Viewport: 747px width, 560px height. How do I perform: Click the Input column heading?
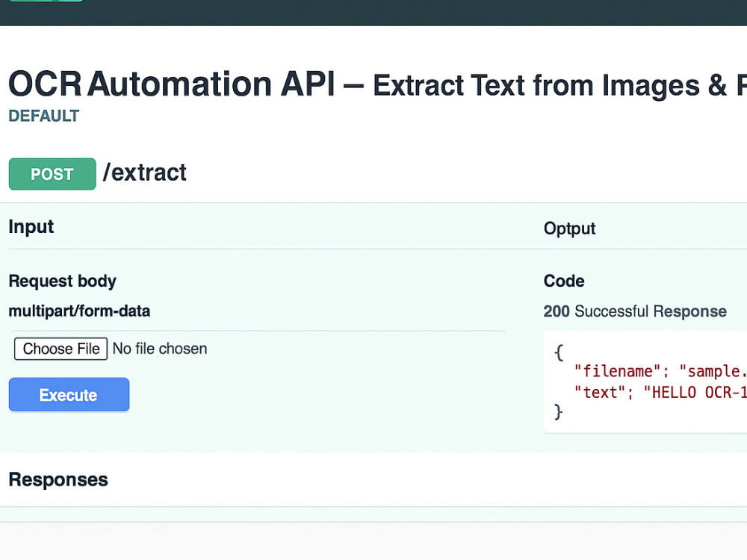[x=31, y=227]
